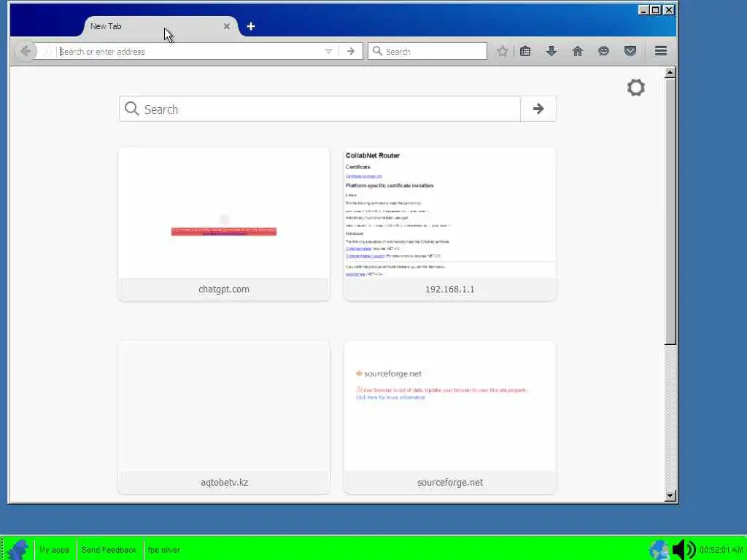
Task: Close the New Tab tab
Action: point(227,26)
